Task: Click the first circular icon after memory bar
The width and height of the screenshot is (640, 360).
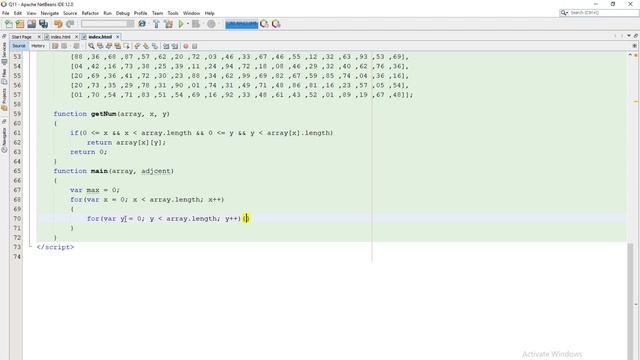Action: click(x=264, y=24)
